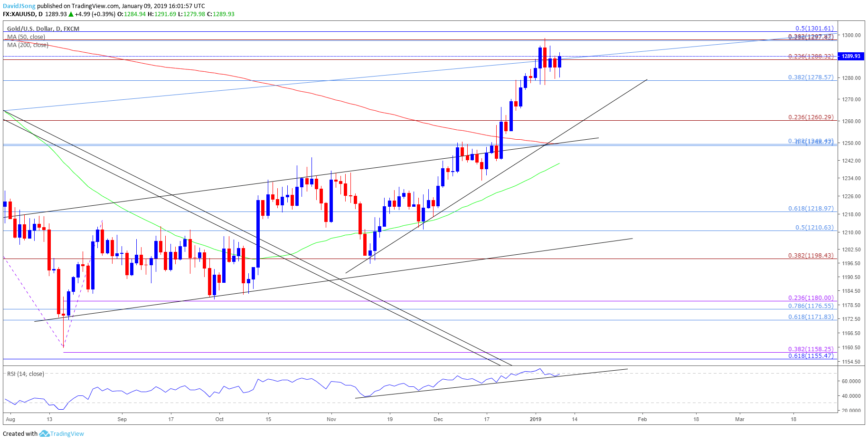Image resolution: width=868 pixels, height=442 pixels.
Task: Click the 0.382(1278.57) Fibonacci level label
Action: pos(811,77)
